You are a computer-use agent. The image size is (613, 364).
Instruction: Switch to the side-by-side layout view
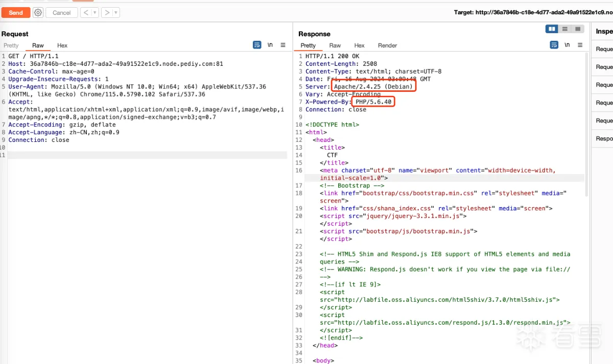[552, 29]
